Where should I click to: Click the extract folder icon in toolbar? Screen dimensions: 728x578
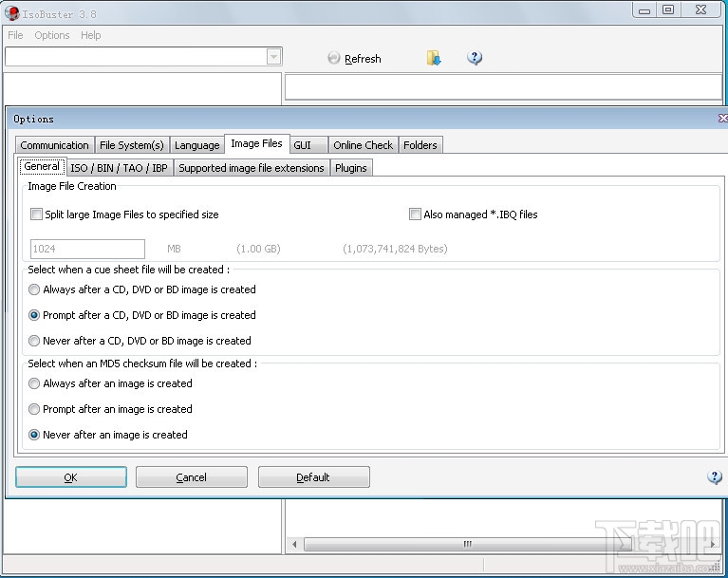point(434,58)
